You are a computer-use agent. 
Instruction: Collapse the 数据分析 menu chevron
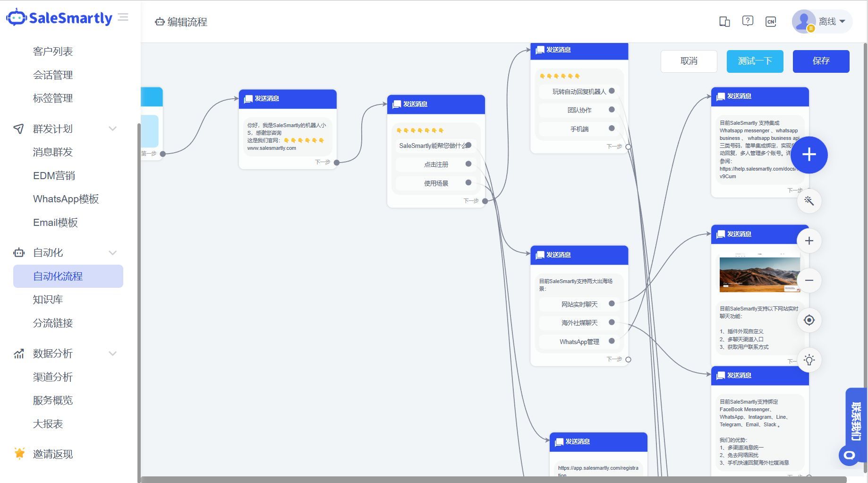point(112,354)
